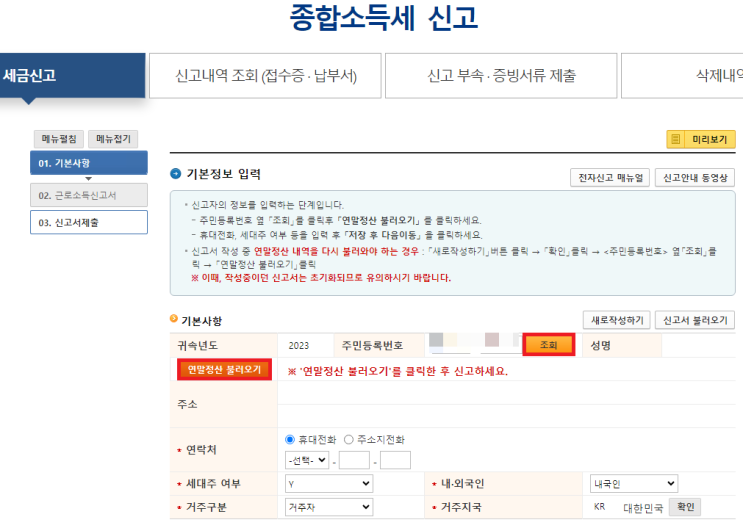Click the KR country code text

pyautogui.click(x=599, y=507)
